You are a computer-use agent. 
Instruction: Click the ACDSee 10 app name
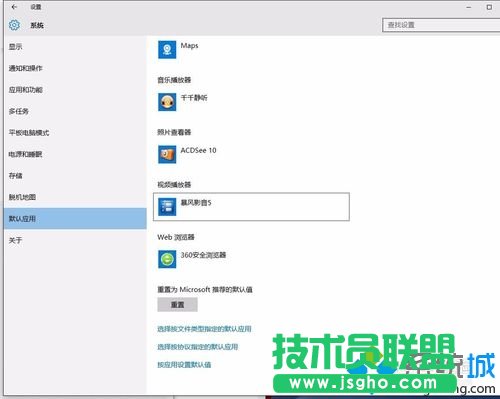pyautogui.click(x=198, y=150)
